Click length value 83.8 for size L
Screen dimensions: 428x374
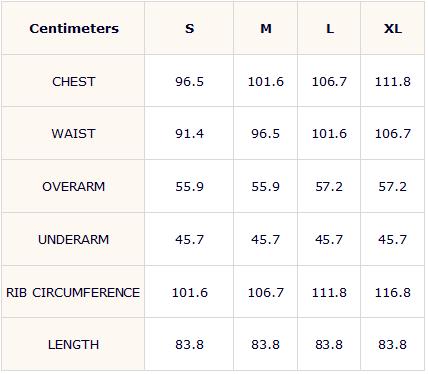point(329,344)
